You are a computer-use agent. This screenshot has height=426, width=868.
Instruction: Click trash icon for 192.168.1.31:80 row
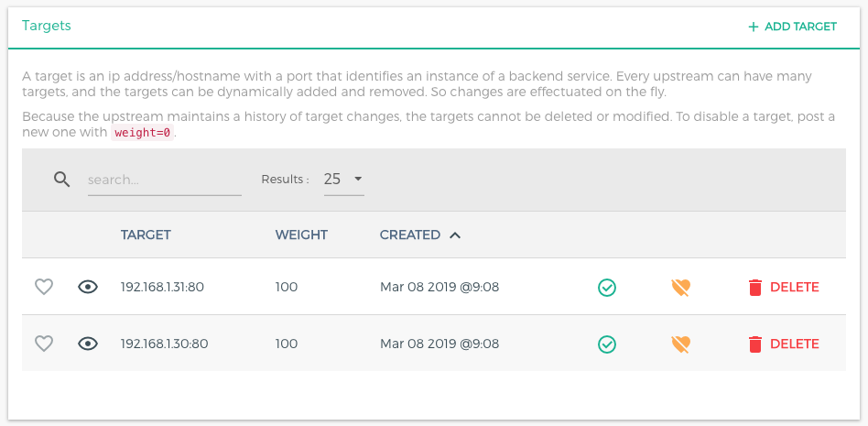click(755, 288)
